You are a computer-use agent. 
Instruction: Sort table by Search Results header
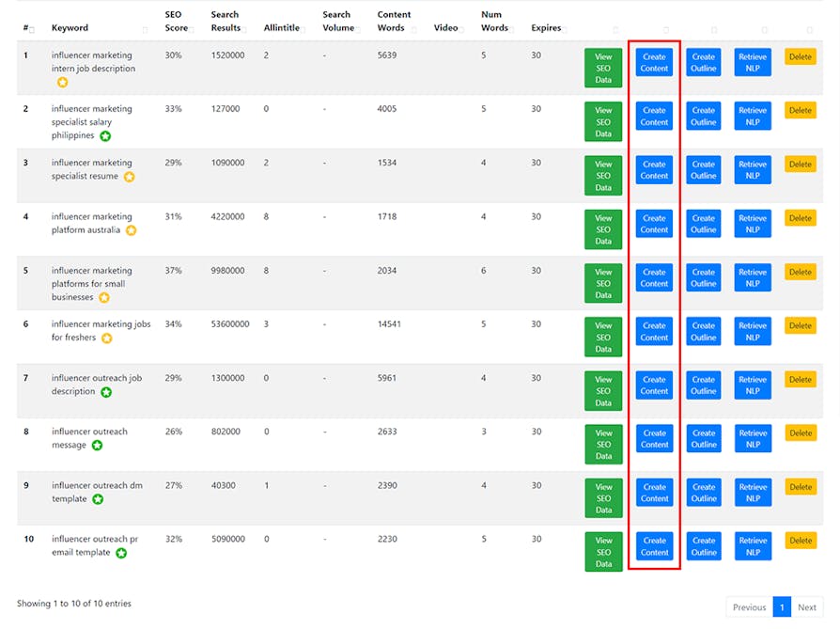click(226, 22)
